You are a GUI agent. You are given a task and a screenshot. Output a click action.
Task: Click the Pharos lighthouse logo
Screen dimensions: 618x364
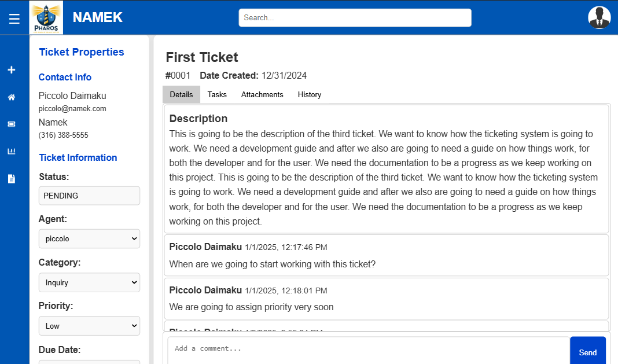[46, 17]
